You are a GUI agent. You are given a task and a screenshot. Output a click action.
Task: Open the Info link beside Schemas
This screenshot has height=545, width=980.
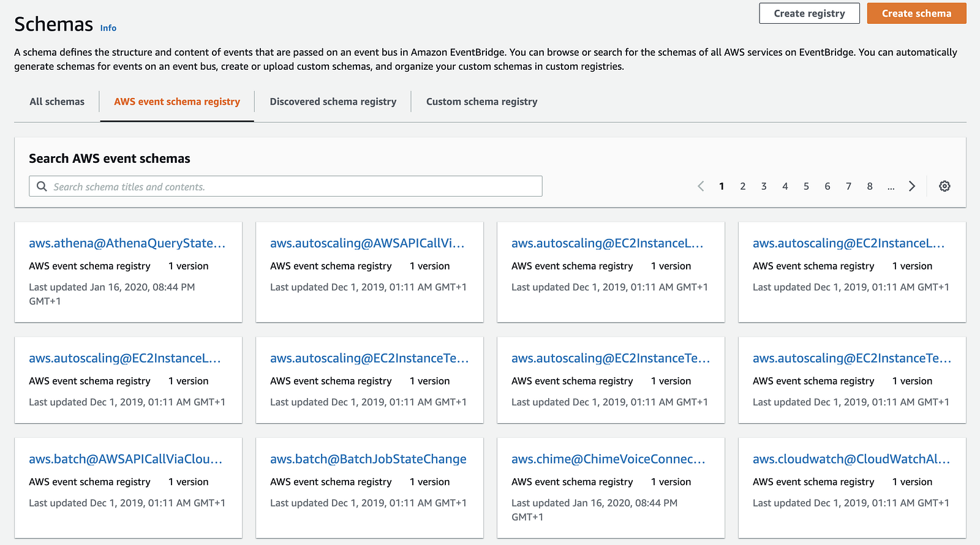[x=108, y=28]
